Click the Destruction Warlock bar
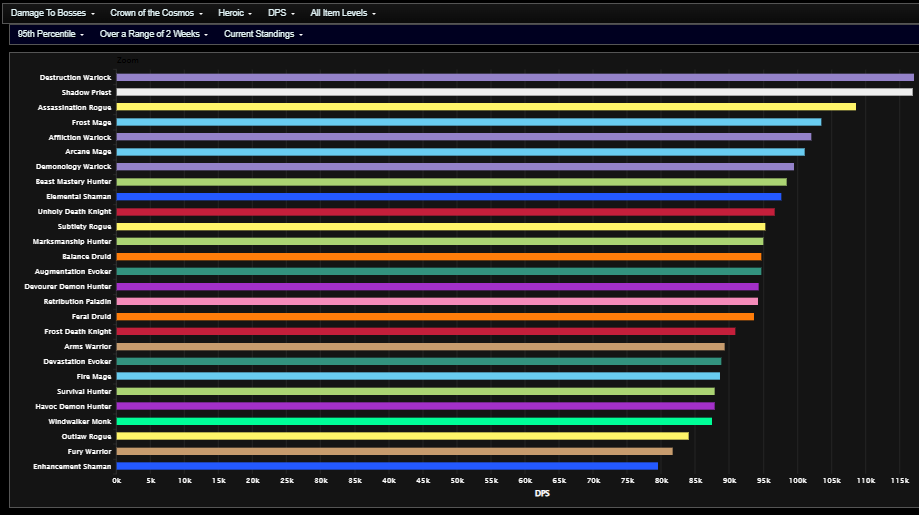Screen dimensions: 919x515 point(515,77)
